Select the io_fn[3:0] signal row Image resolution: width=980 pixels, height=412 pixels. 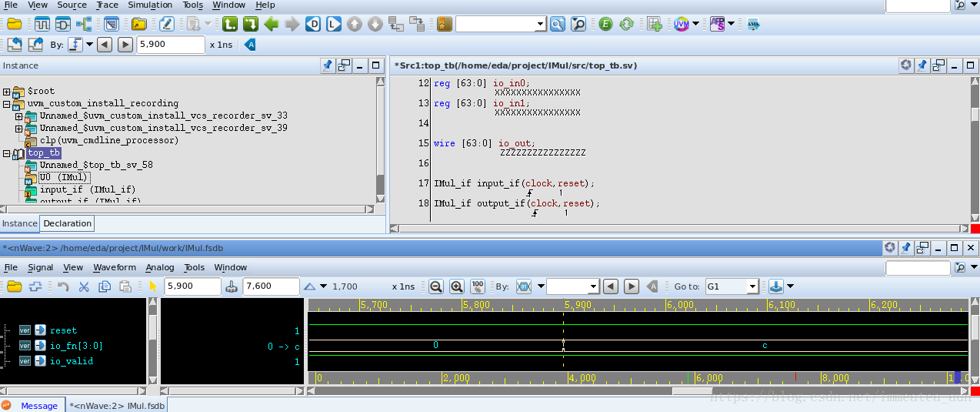click(x=75, y=346)
